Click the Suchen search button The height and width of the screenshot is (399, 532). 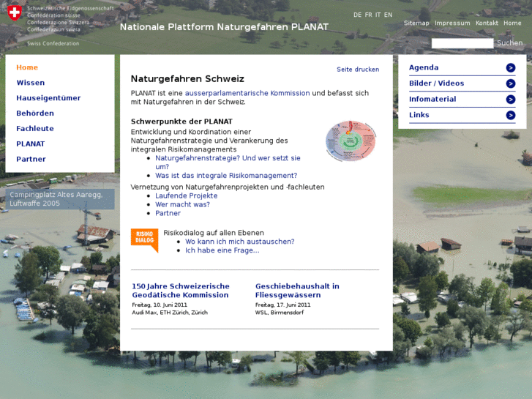point(509,43)
